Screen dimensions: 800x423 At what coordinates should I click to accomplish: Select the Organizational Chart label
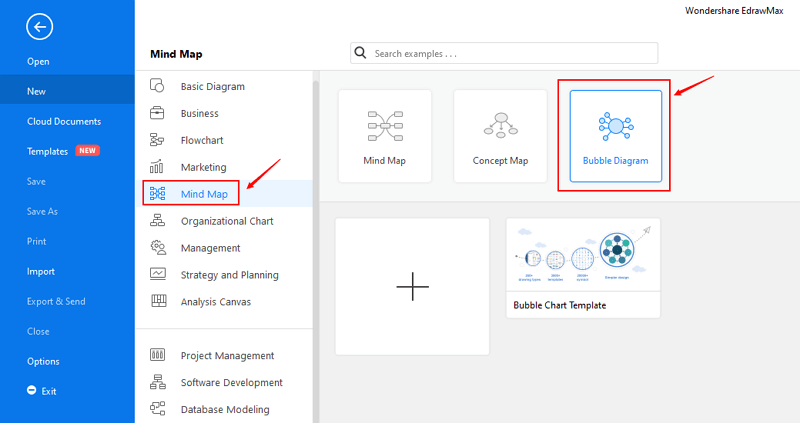click(x=227, y=221)
